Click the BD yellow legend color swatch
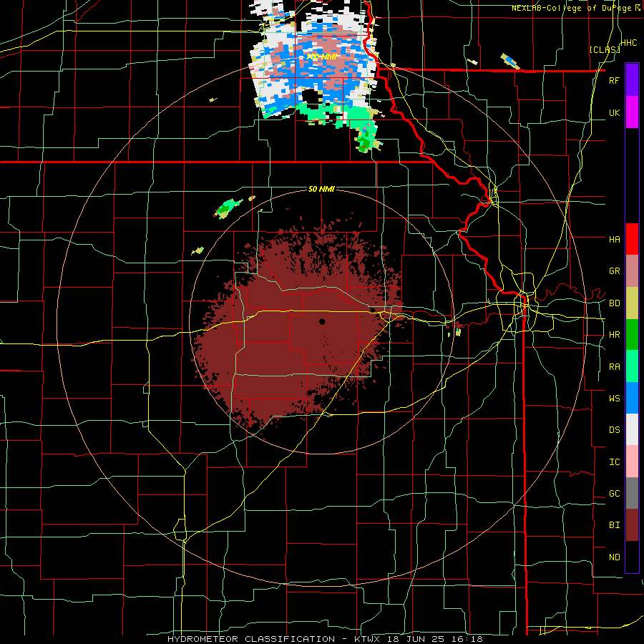Viewport: 644px width, 644px height. click(x=632, y=303)
